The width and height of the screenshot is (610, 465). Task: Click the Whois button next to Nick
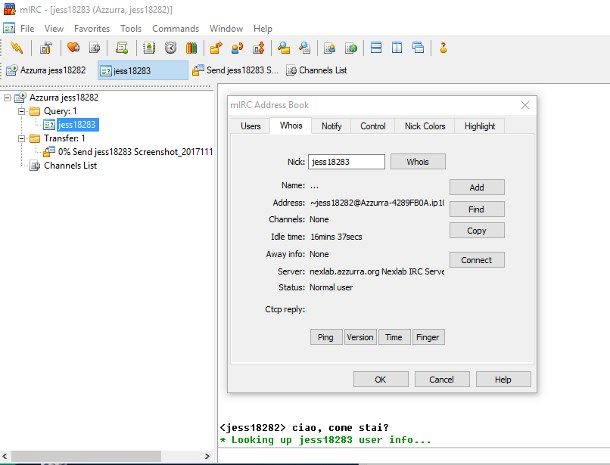coord(418,161)
